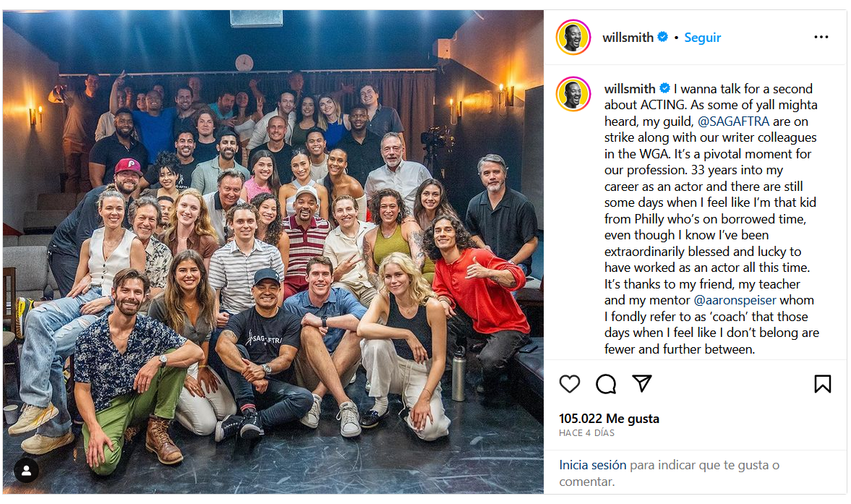Open the willsmith username in the caption
The image size is (851, 504).
(630, 88)
